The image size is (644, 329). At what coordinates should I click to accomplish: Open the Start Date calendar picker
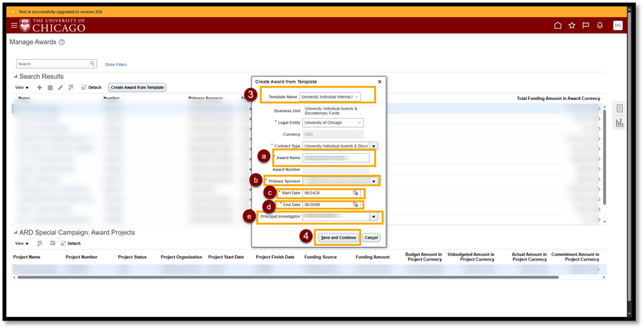355,193
